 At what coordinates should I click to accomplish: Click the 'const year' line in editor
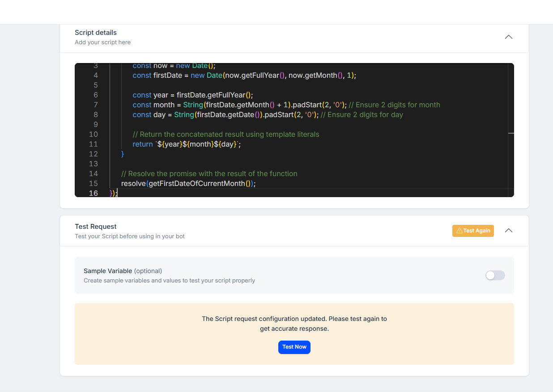point(193,95)
